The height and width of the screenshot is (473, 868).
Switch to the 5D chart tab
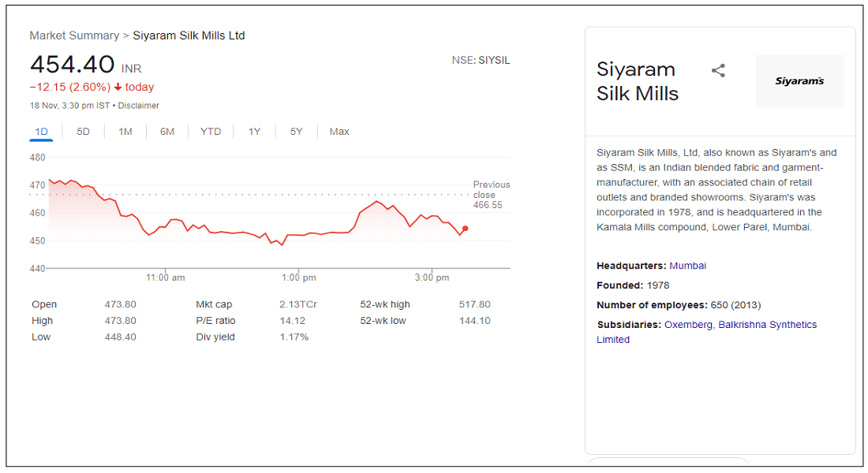pyautogui.click(x=83, y=132)
